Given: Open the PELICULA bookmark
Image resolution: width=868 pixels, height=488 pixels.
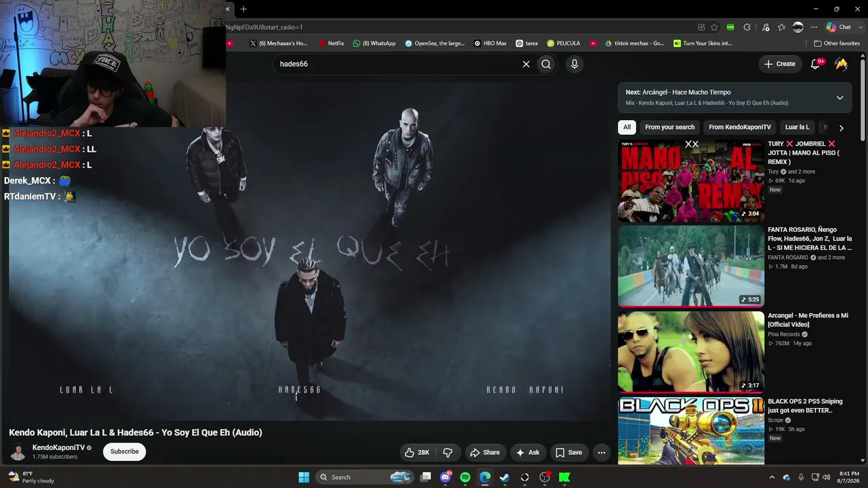Looking at the screenshot, I should pos(564,43).
